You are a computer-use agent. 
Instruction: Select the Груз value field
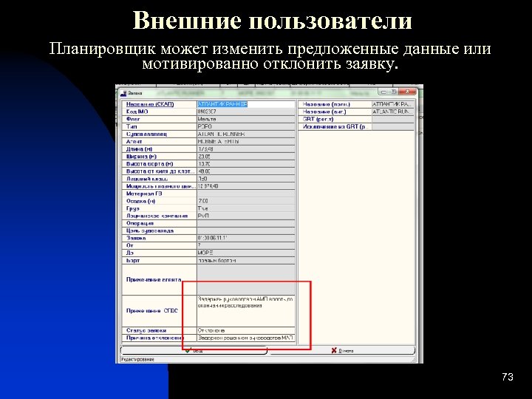point(246,208)
